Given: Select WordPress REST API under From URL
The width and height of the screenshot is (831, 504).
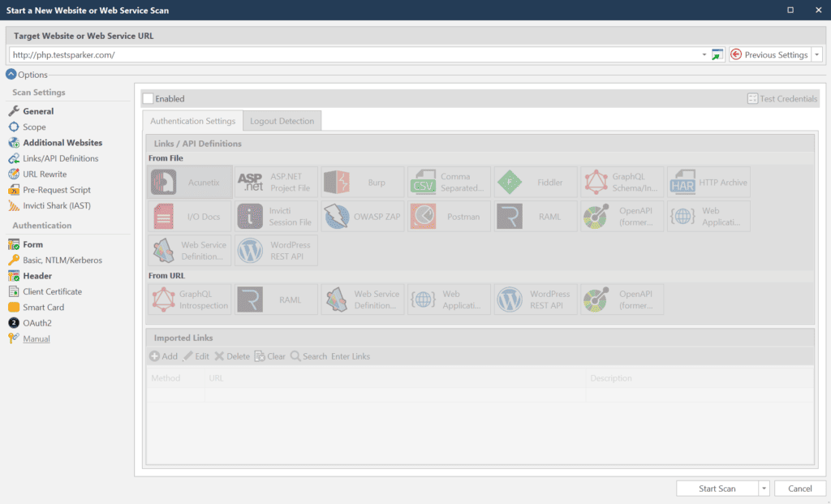Looking at the screenshot, I should tap(510, 299).
